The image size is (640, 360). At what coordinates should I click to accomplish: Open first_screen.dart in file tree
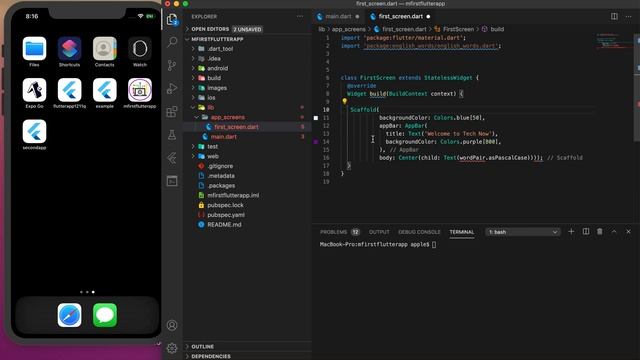(247, 127)
